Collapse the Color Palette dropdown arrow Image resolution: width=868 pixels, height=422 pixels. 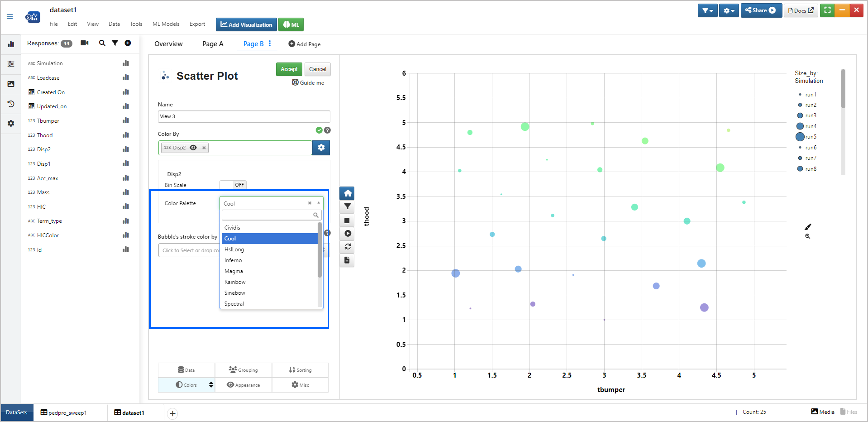[x=318, y=203]
